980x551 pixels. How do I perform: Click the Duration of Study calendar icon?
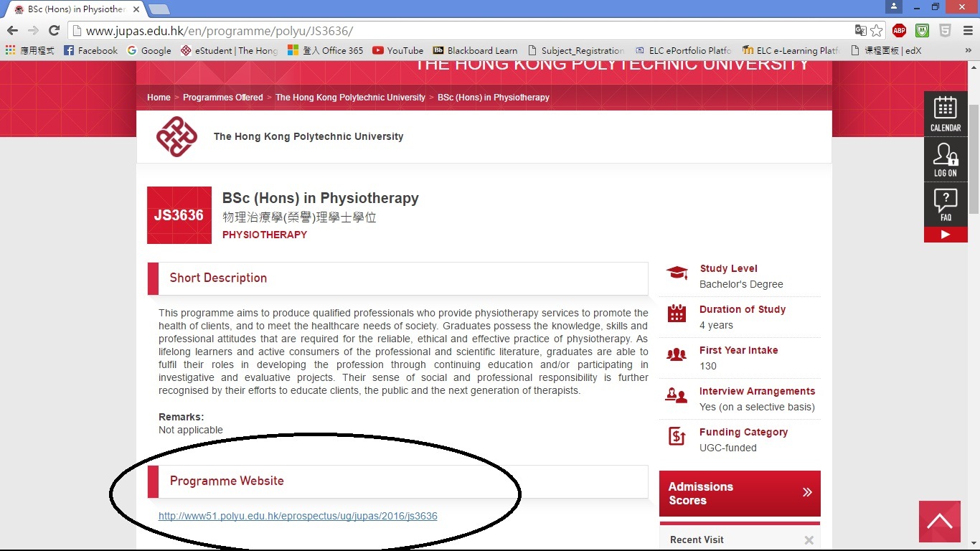(x=677, y=314)
